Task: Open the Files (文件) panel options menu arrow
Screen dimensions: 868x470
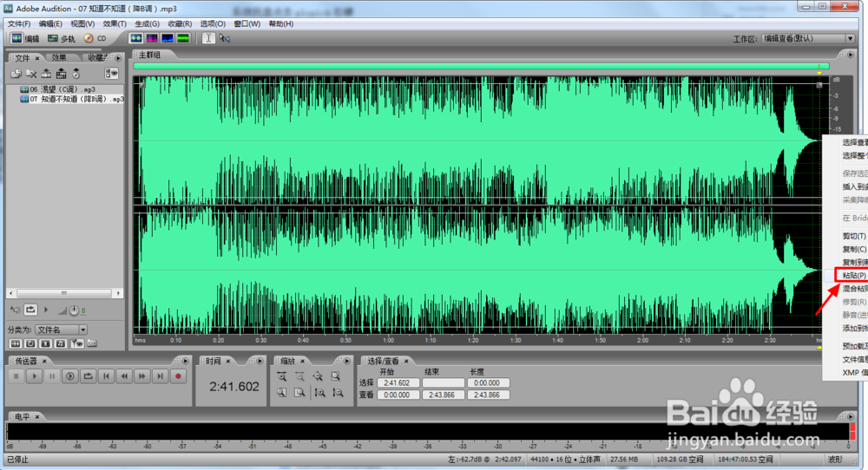Action: click(x=118, y=58)
